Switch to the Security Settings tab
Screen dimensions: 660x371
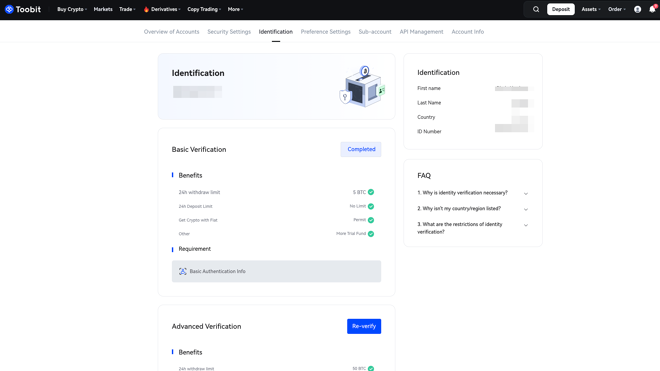229,32
